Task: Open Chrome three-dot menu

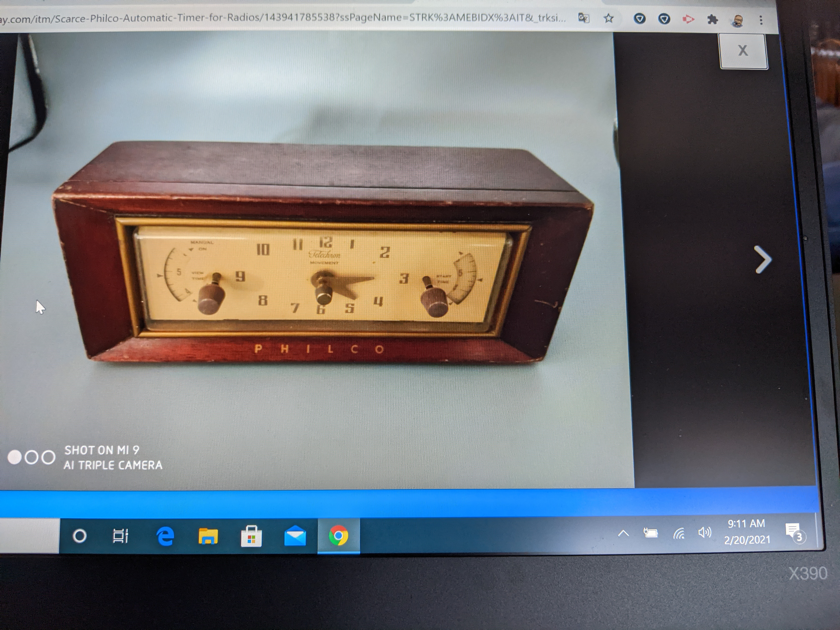Action: (761, 20)
